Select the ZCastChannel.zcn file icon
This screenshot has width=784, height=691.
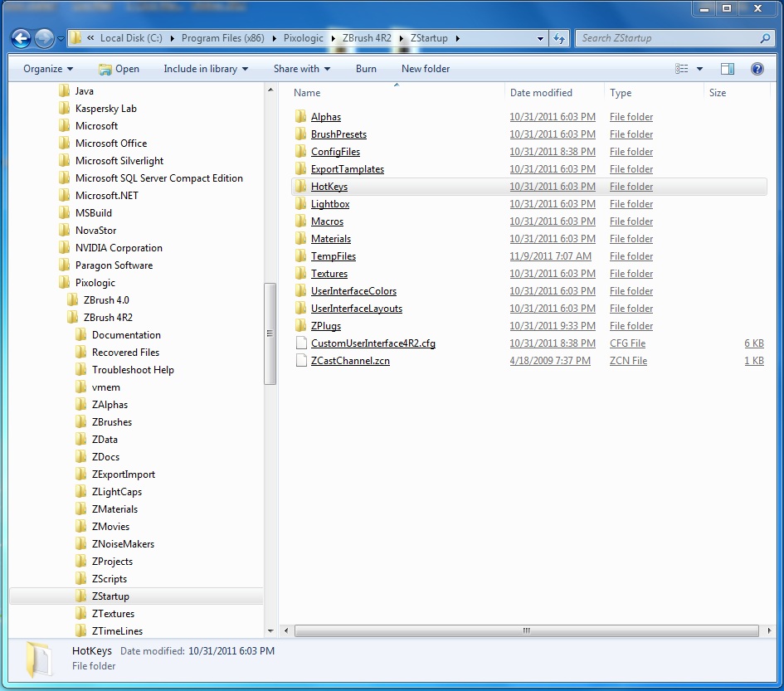(301, 361)
